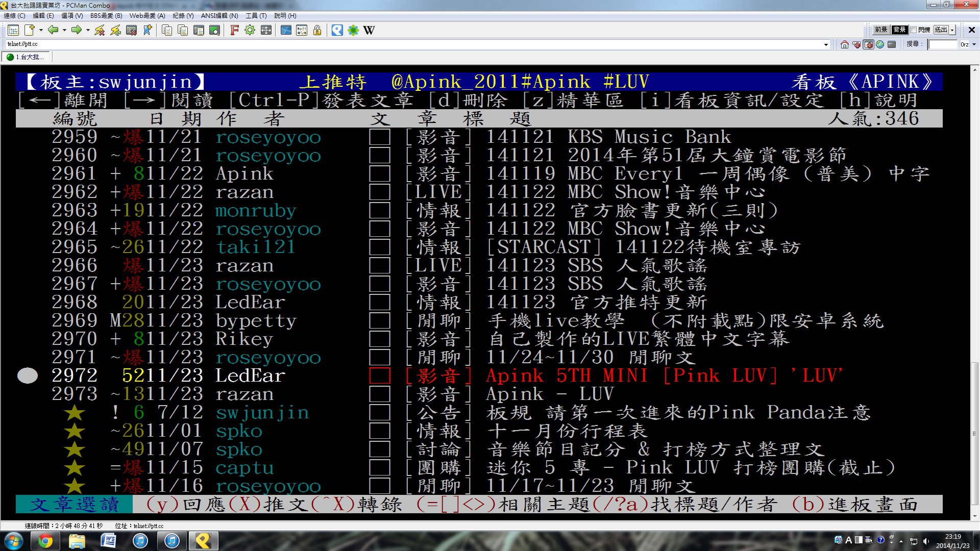Click the 前景 foreground color swatch
Screen dimensions: 980x551
tap(881, 30)
